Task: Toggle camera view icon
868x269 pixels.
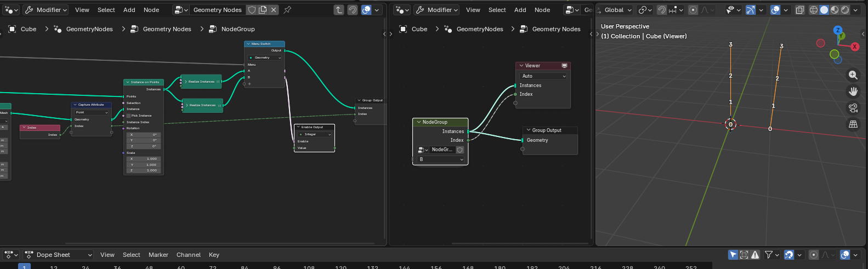Action: 853,108
